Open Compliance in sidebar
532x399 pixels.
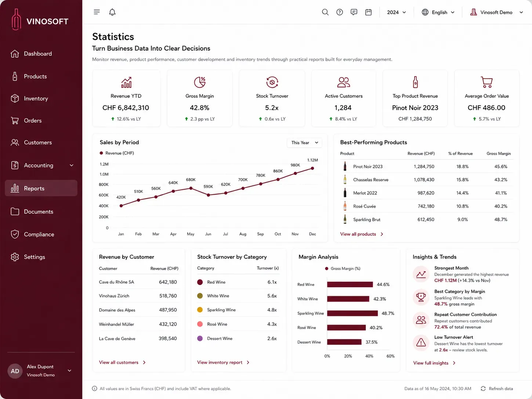tap(41, 234)
